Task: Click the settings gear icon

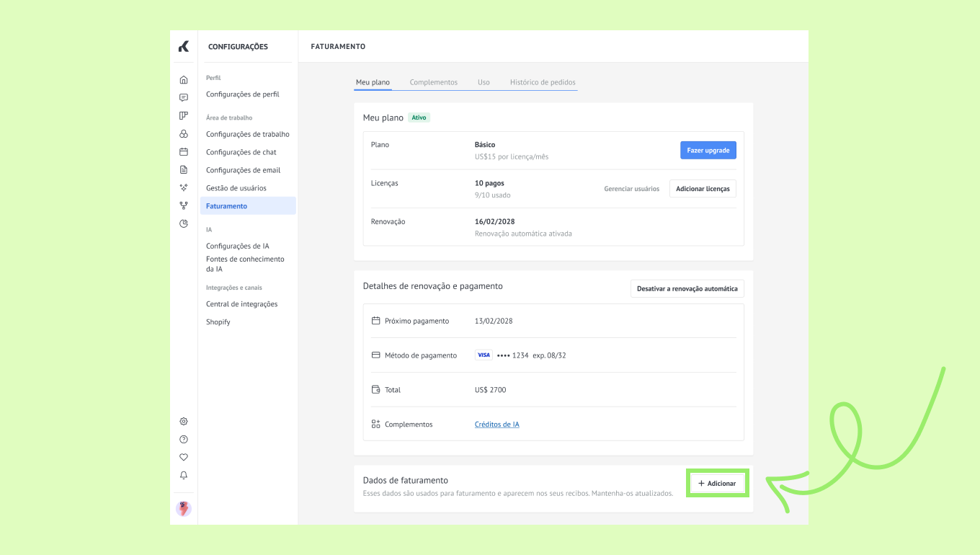Action: [184, 421]
